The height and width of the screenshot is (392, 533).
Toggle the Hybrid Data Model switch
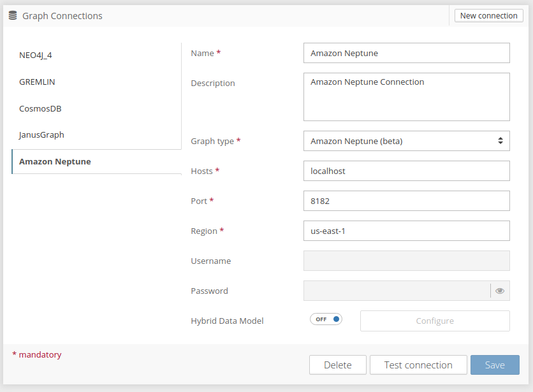pos(326,319)
